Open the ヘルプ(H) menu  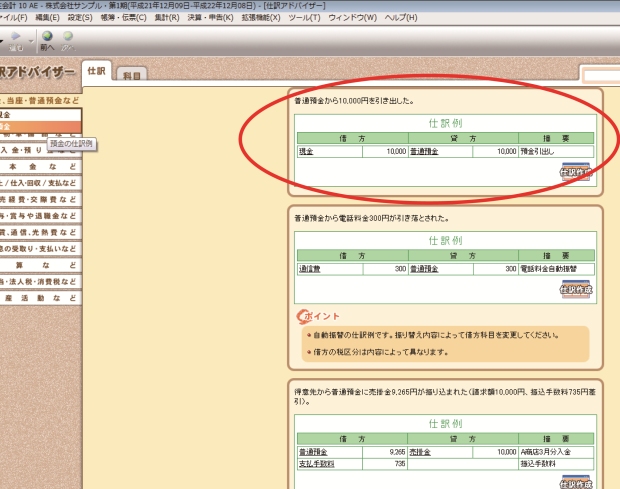(x=401, y=18)
